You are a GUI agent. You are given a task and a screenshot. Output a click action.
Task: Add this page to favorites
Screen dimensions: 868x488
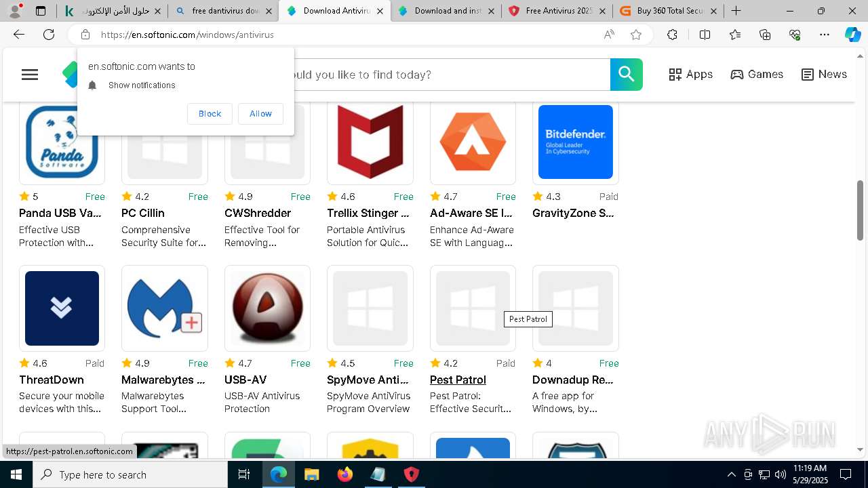[636, 35]
